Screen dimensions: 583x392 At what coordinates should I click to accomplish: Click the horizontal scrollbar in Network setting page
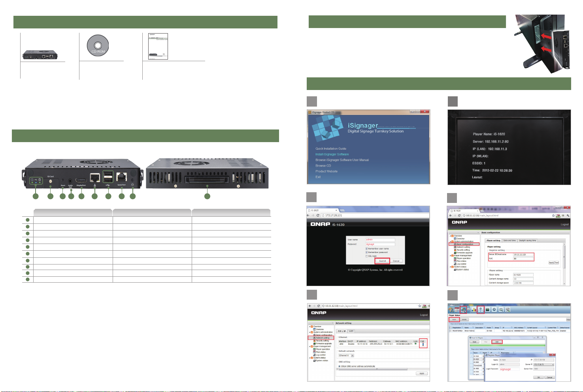[373, 369]
